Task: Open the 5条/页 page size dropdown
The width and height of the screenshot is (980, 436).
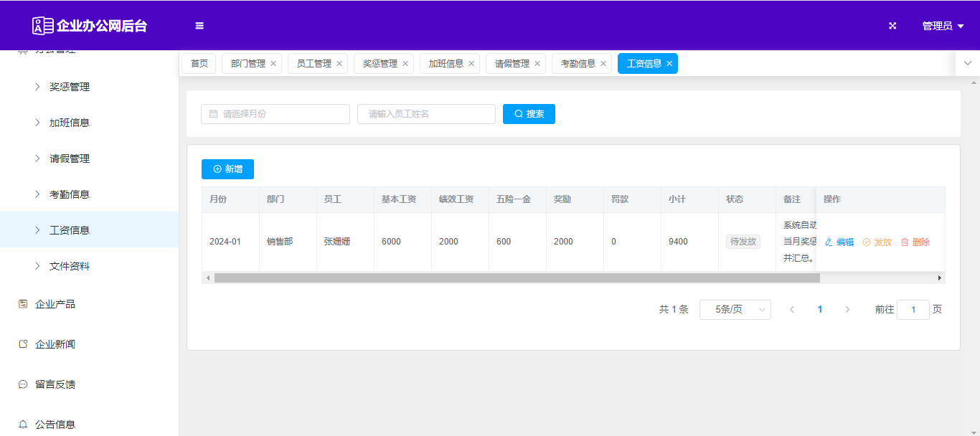Action: (735, 310)
